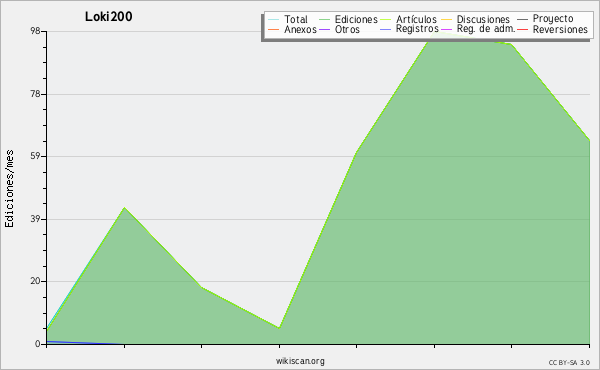Screen dimensions: 600x370
Task: Click the 0 y-axis value
Action: (x=38, y=344)
